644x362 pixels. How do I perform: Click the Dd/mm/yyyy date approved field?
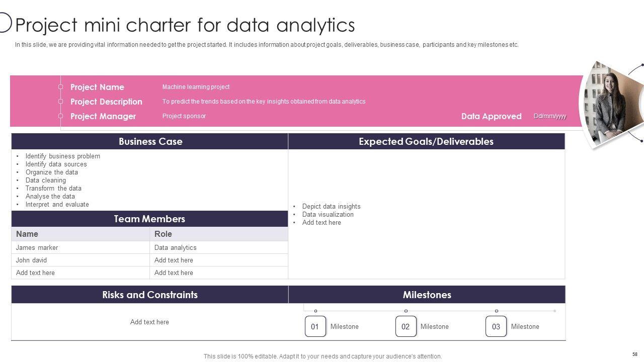pyautogui.click(x=550, y=116)
